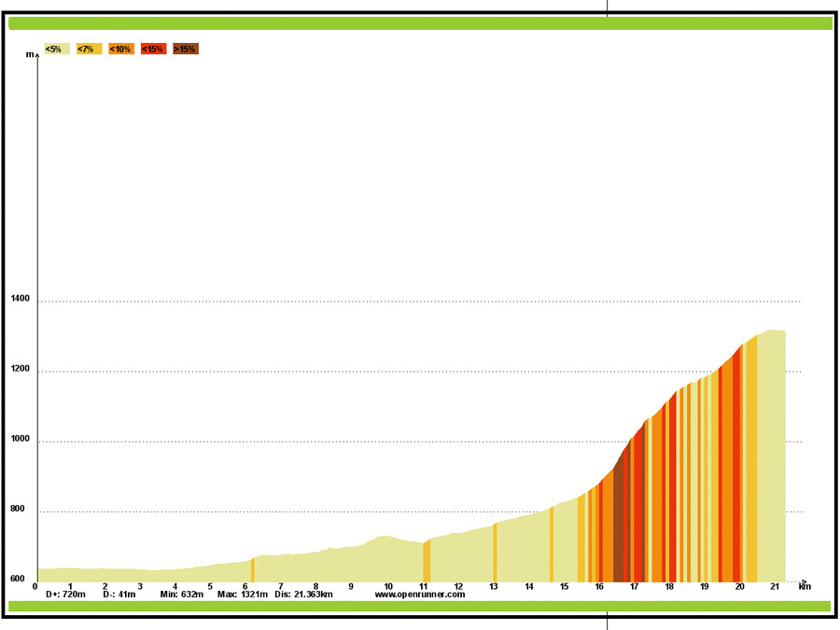Click the >15% gradient legend swatch

tap(186, 49)
